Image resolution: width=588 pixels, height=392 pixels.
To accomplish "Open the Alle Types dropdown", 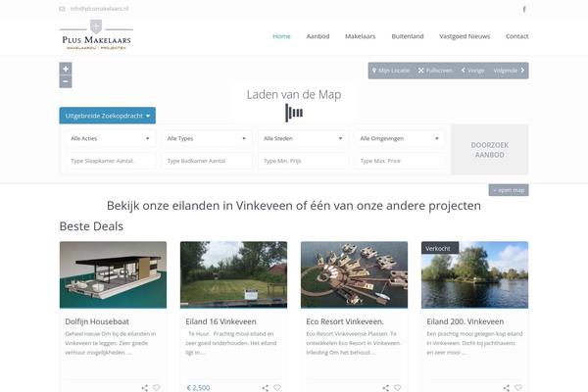I will click(x=207, y=138).
